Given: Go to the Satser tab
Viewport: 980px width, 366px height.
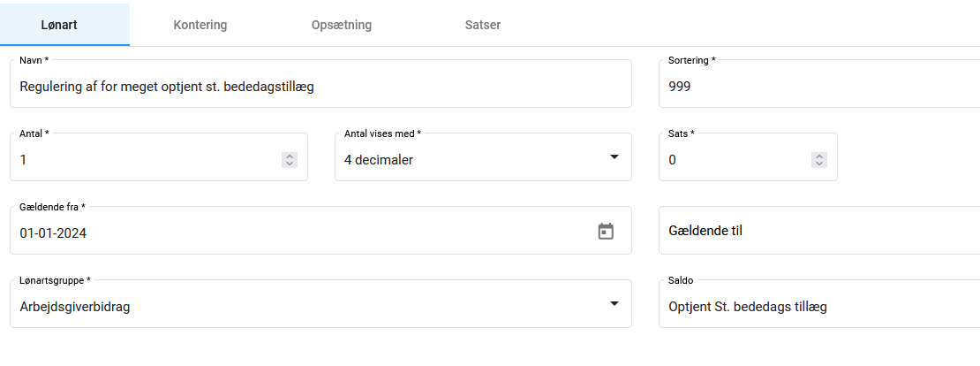Looking at the screenshot, I should tap(483, 25).
